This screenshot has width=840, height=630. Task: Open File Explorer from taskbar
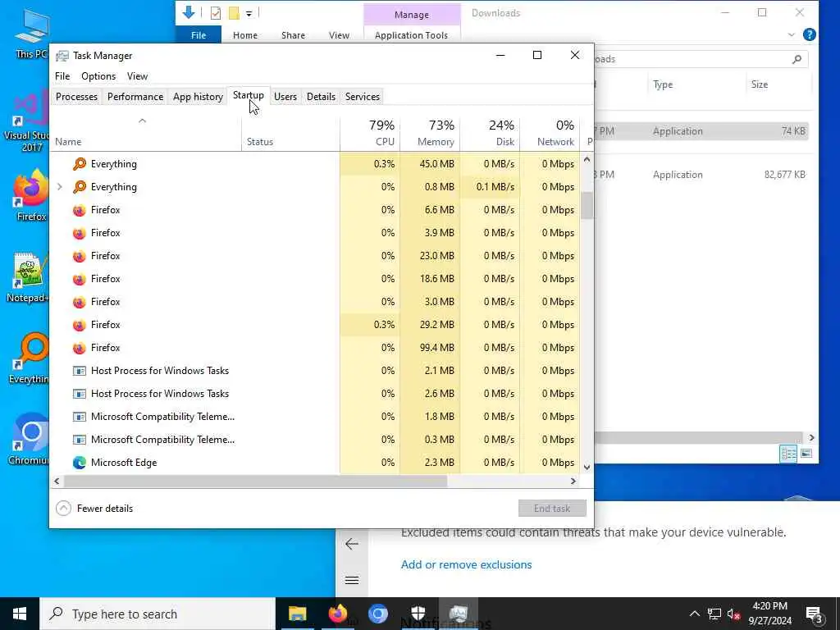(297, 614)
